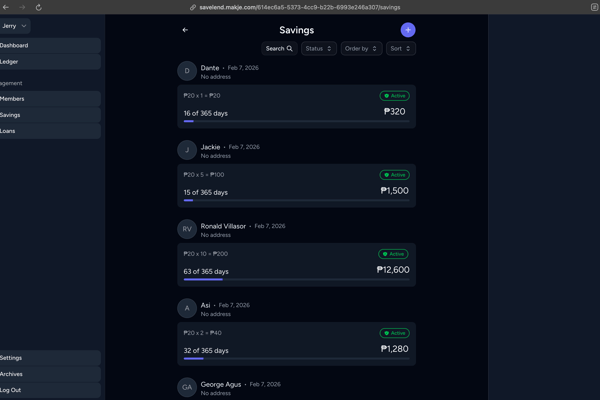The image size is (600, 400).
Task: Reload the page with browser refresh icon
Action: (x=39, y=7)
